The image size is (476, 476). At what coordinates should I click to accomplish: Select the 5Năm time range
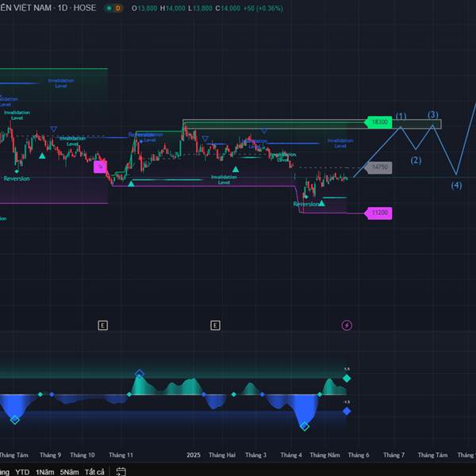point(69,472)
